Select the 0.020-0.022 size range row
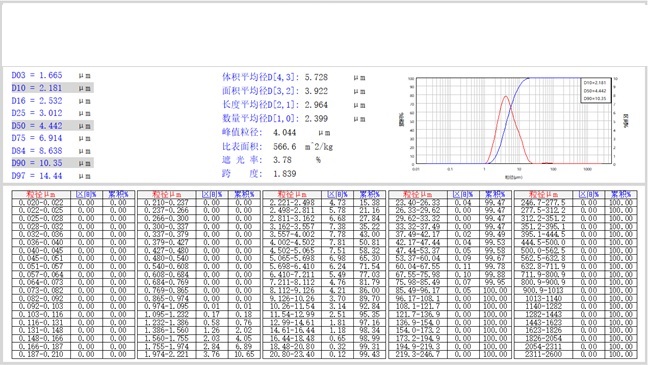The width and height of the screenshot is (648, 365). click(x=74, y=203)
